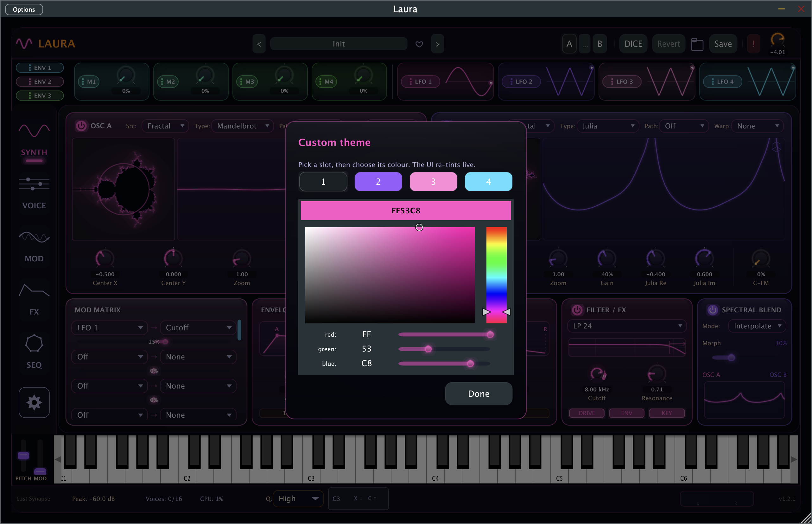Click the Julia Re knob
Viewport: 812px width, 524px height.
tap(655, 259)
